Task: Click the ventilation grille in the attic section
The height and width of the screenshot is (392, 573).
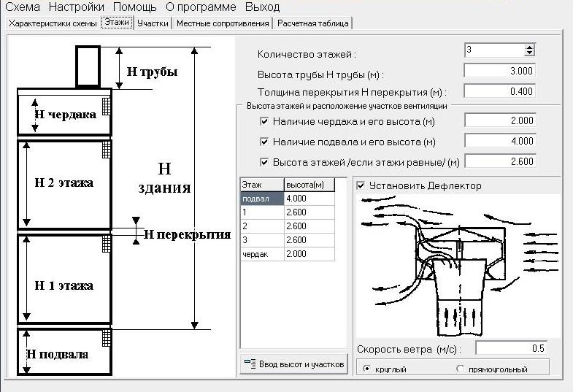Action: (106, 105)
